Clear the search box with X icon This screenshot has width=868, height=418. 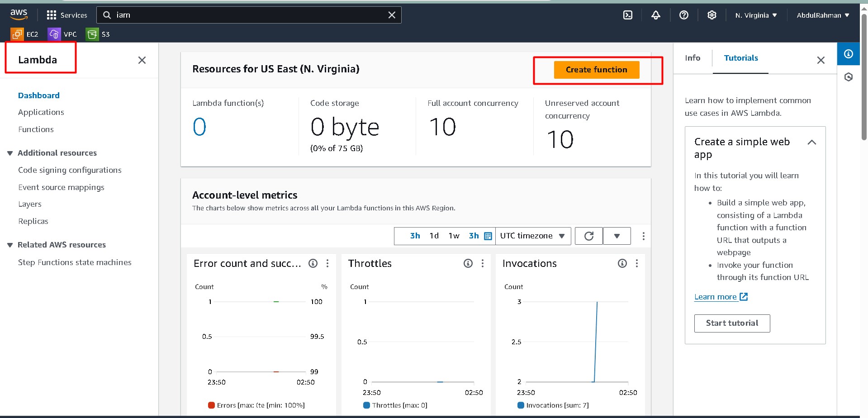pos(392,15)
